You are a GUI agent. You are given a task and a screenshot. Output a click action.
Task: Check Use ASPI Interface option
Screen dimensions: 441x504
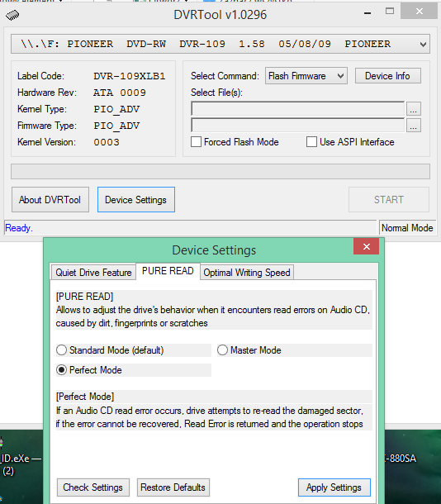click(311, 142)
